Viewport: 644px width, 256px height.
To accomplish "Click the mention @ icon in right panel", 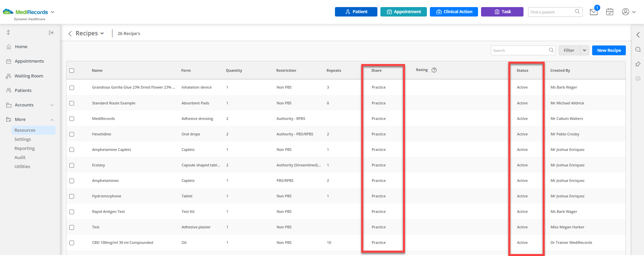I will (x=638, y=78).
